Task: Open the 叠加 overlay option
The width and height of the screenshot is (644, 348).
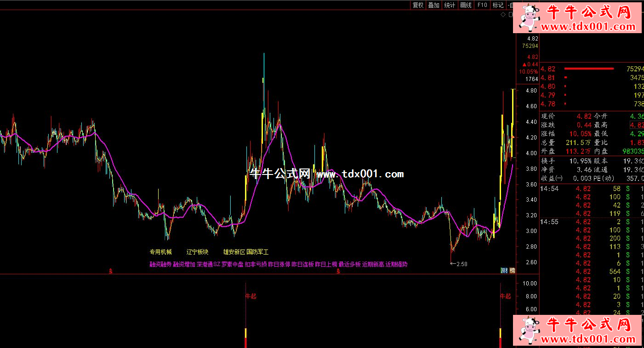Action: (433, 5)
